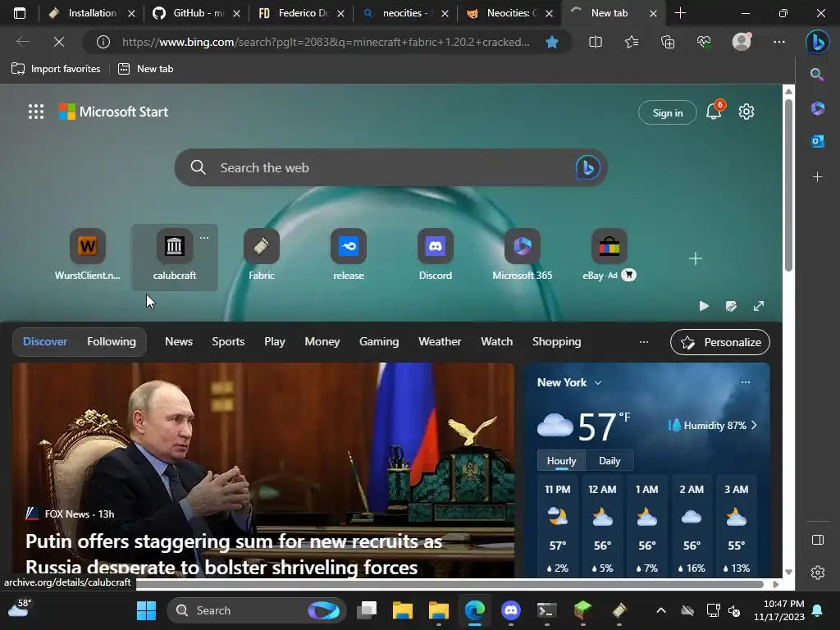The image size is (840, 630).
Task: Show more feed categories ellipsis
Action: (x=644, y=342)
